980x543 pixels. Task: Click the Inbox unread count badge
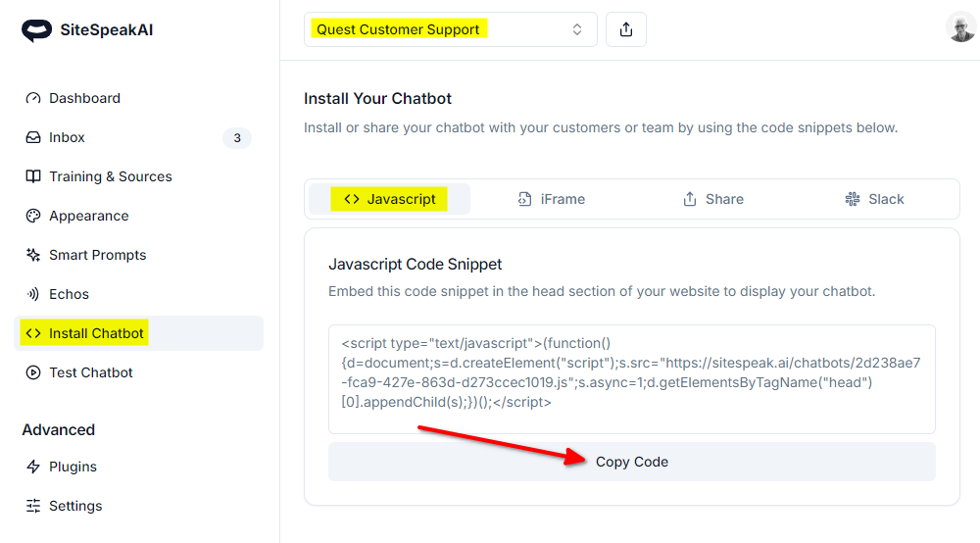237,138
